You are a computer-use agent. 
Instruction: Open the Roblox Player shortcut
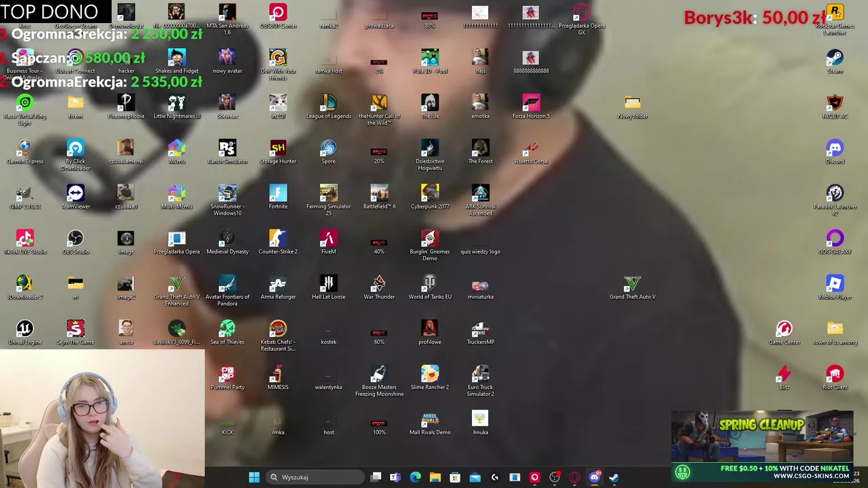[x=835, y=284]
